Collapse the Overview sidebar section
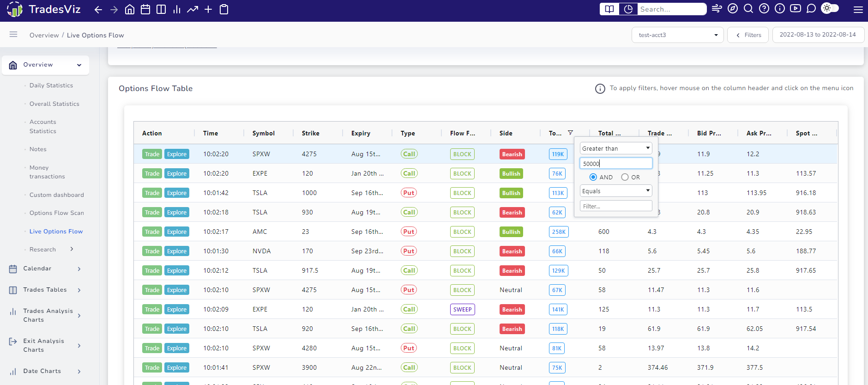This screenshot has width=868, height=385. pos(79,65)
